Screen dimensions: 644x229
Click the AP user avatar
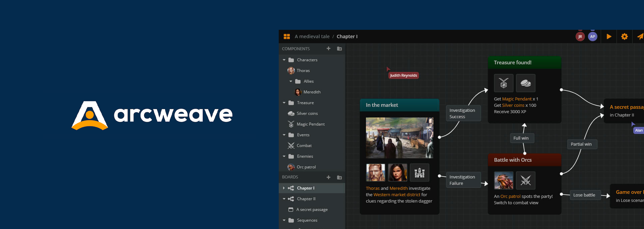point(593,36)
